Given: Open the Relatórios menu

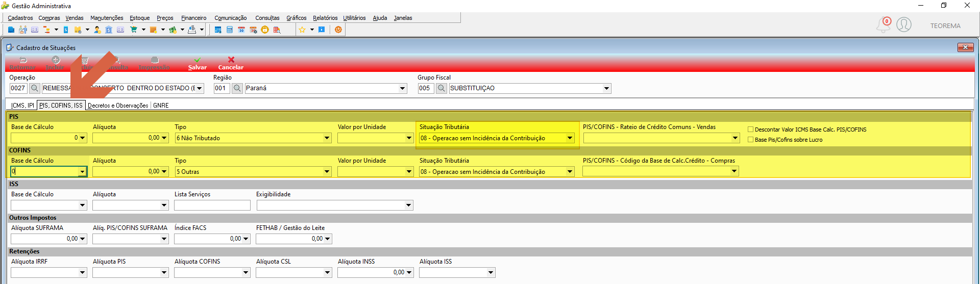Looking at the screenshot, I should pyautogui.click(x=325, y=18).
